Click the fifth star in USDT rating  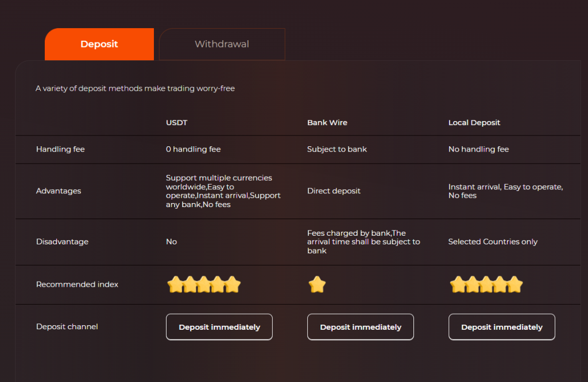point(233,284)
